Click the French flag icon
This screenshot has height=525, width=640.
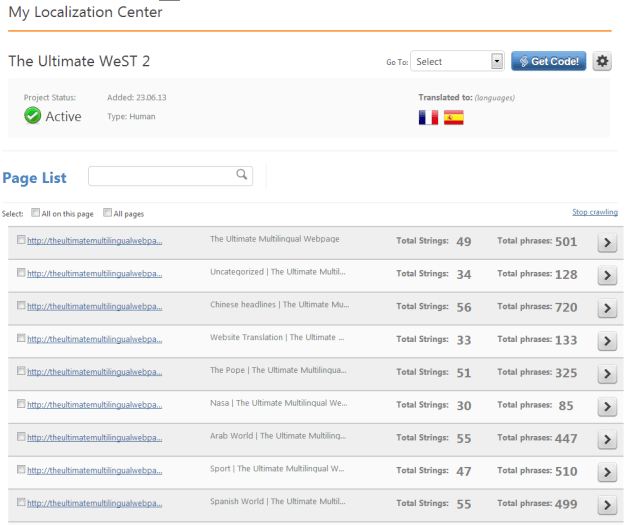(x=428, y=117)
